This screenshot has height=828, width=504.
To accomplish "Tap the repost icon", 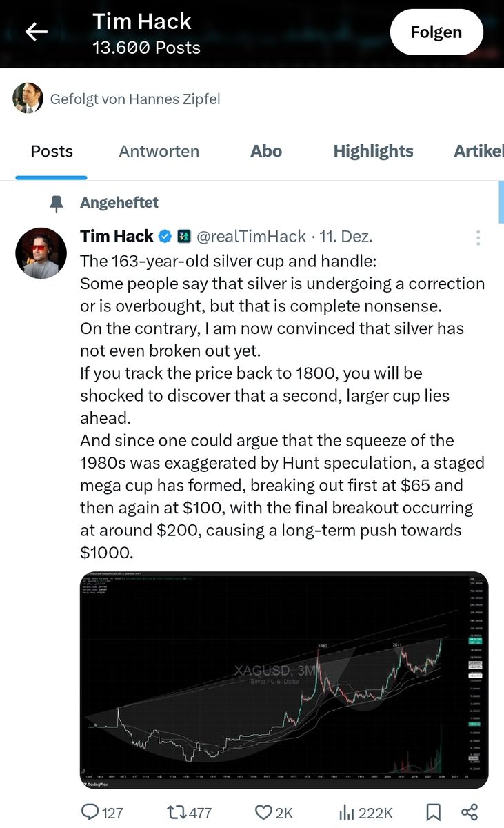I will pyautogui.click(x=177, y=812).
